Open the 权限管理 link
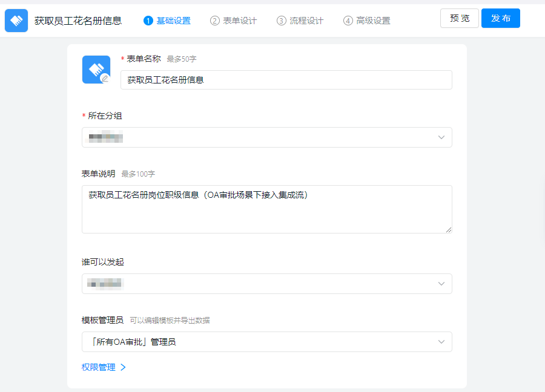The height and width of the screenshot is (392, 545). (x=97, y=367)
